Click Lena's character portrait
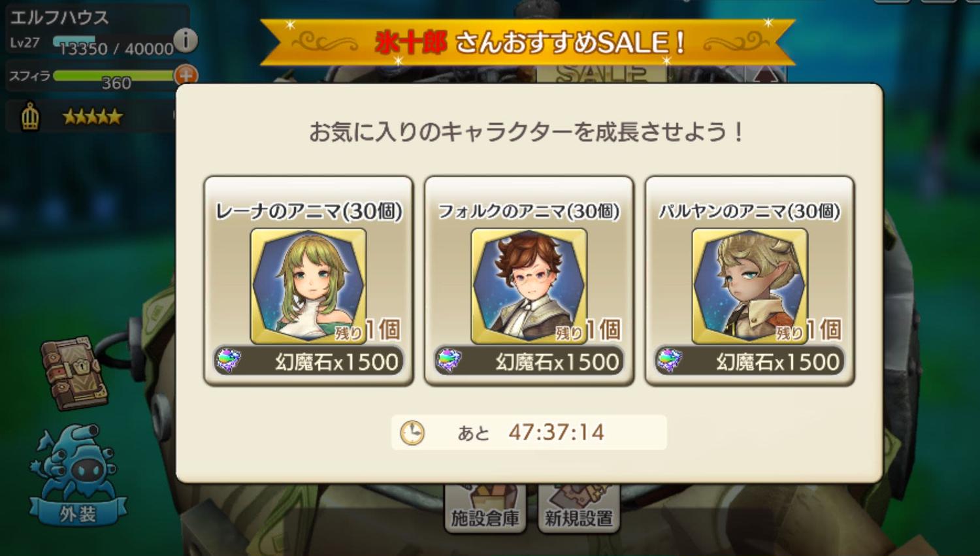This screenshot has width=980, height=556. tap(308, 286)
